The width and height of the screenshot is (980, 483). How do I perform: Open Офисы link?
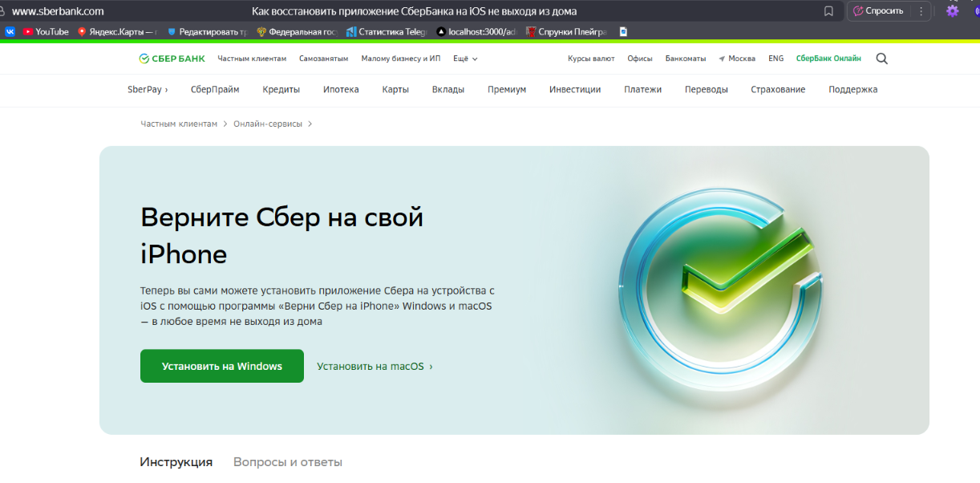(x=640, y=59)
